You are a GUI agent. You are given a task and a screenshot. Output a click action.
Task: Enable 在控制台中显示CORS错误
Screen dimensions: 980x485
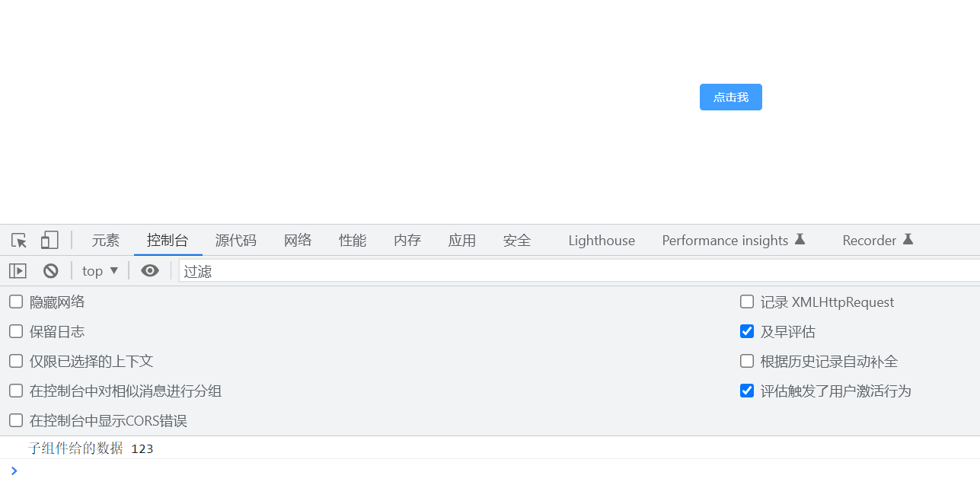(15, 420)
